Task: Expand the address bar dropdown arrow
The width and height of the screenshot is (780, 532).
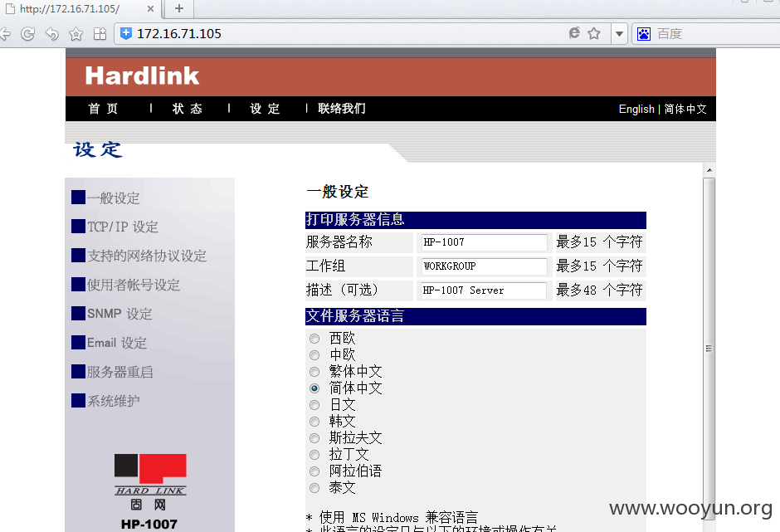Action: (x=619, y=34)
